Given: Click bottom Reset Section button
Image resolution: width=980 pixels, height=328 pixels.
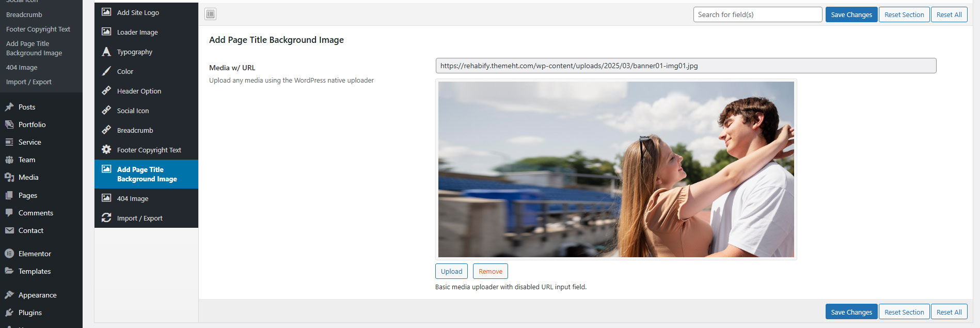Looking at the screenshot, I should coord(904,312).
